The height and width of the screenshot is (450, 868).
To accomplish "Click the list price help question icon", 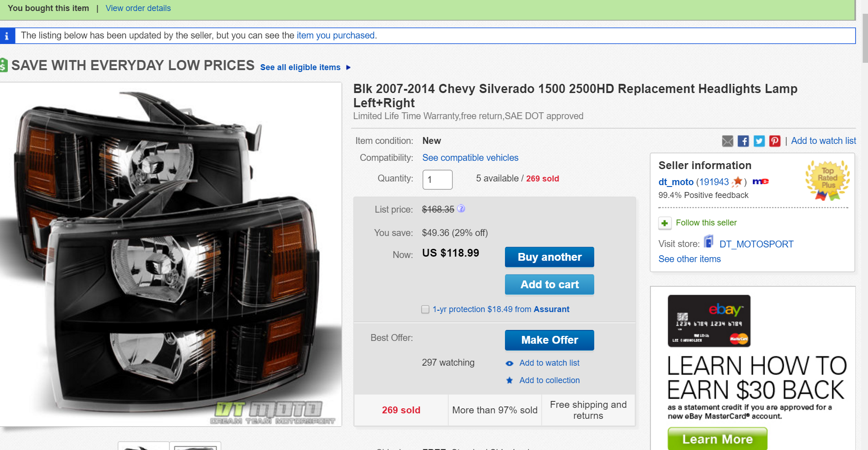I will tap(461, 209).
